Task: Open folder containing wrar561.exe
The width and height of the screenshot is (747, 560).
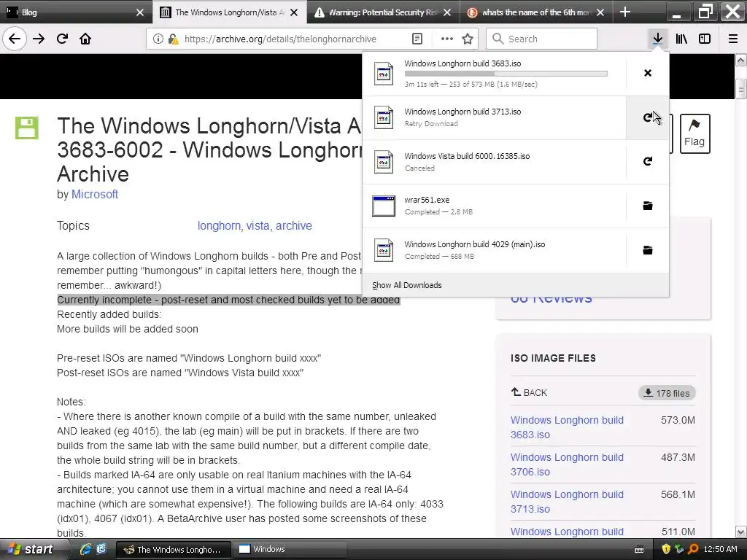Action: [x=648, y=206]
